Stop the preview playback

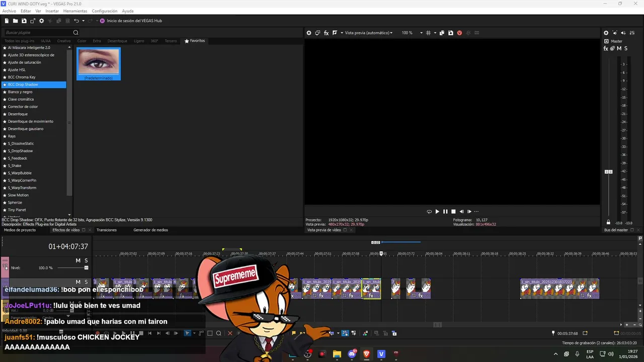coord(453,212)
